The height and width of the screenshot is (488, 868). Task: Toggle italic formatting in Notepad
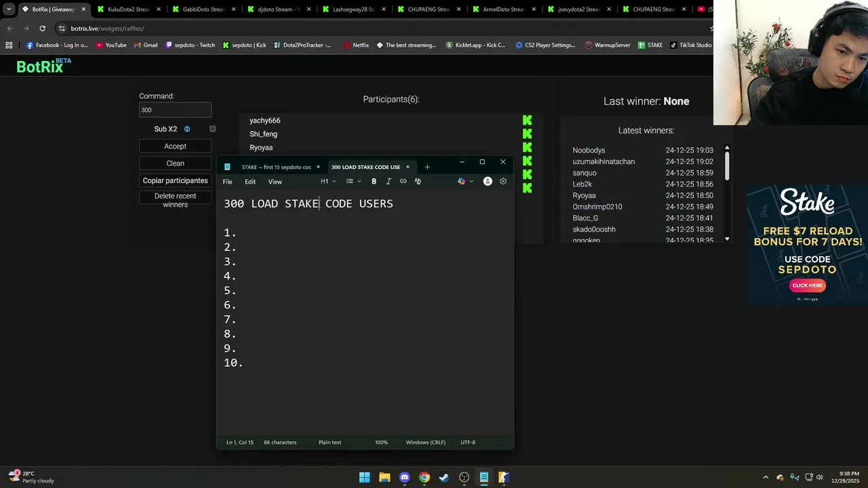point(389,182)
